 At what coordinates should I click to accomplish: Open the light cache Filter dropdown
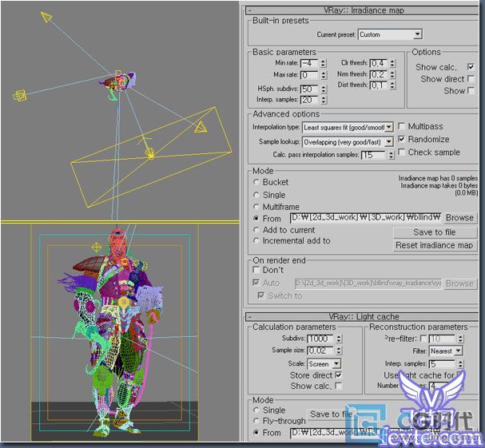458,351
